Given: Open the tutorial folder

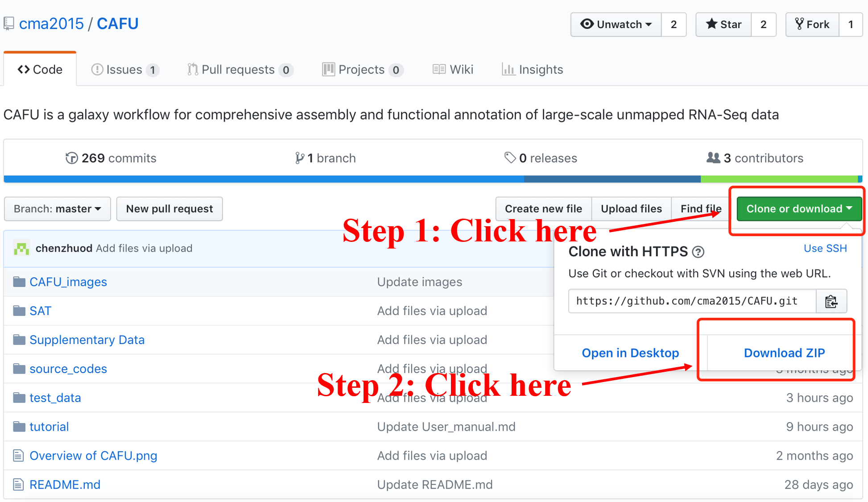Looking at the screenshot, I should (x=49, y=427).
